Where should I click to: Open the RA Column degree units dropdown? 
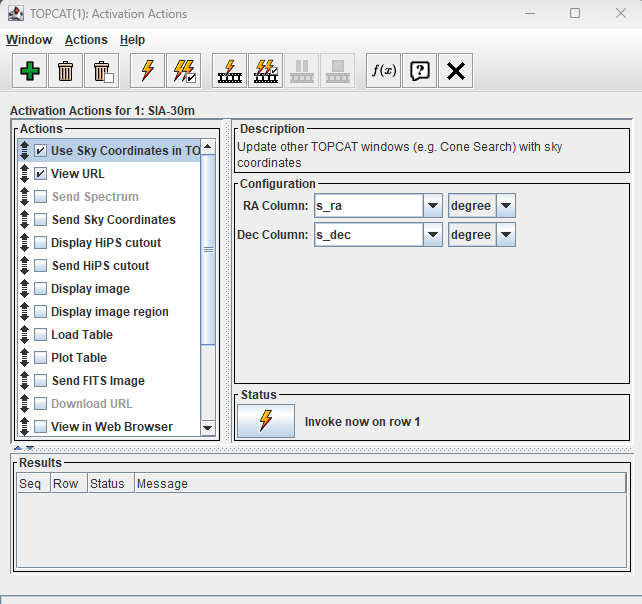point(506,206)
